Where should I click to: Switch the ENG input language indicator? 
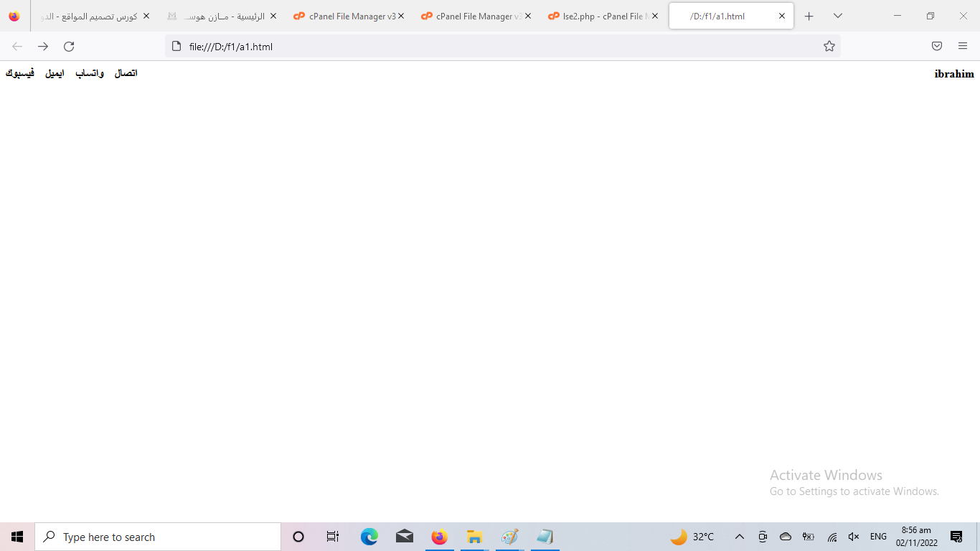[x=878, y=537]
